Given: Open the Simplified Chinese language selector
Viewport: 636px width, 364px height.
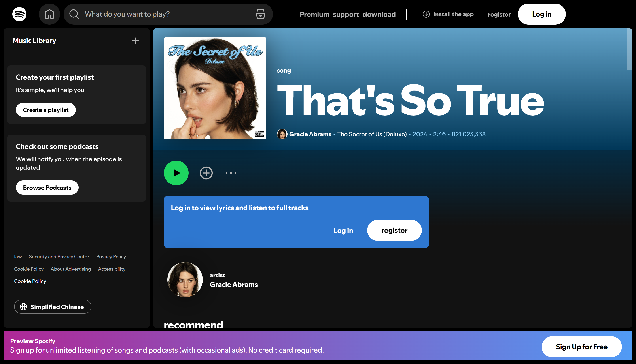Looking at the screenshot, I should pyautogui.click(x=53, y=307).
